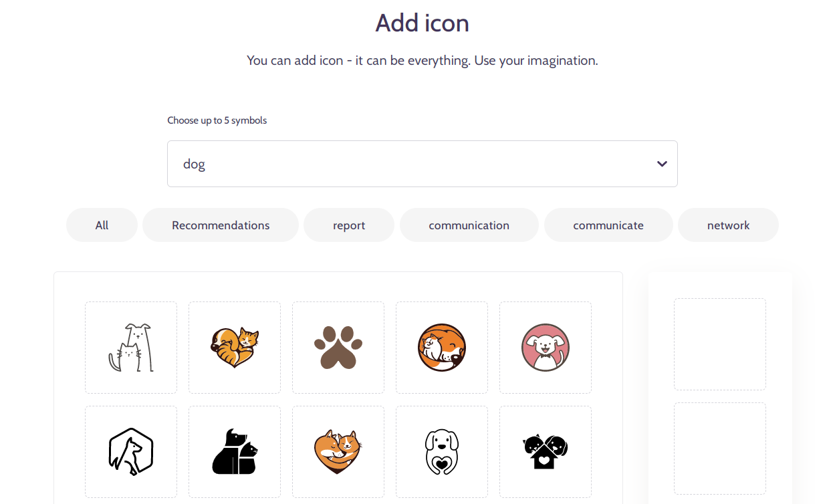Viewport: 835px width, 504px height.
Task: Click the first empty selected-icon slot
Action: (720, 344)
